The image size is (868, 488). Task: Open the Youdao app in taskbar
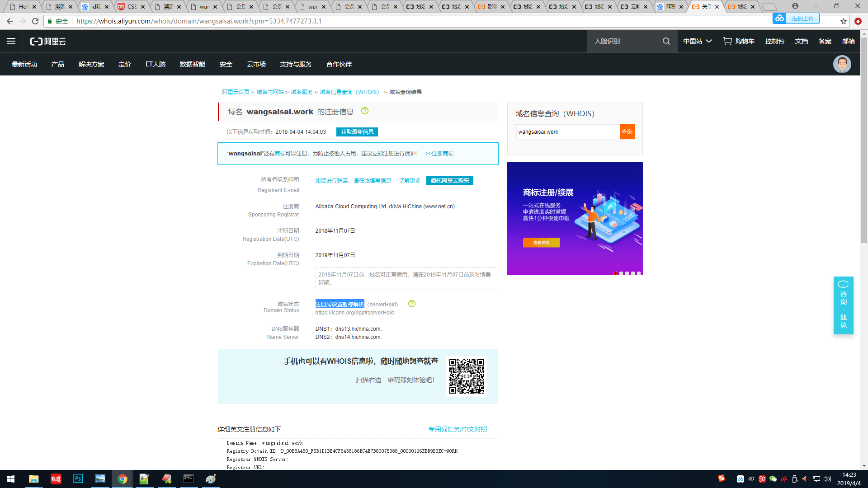tap(56, 479)
